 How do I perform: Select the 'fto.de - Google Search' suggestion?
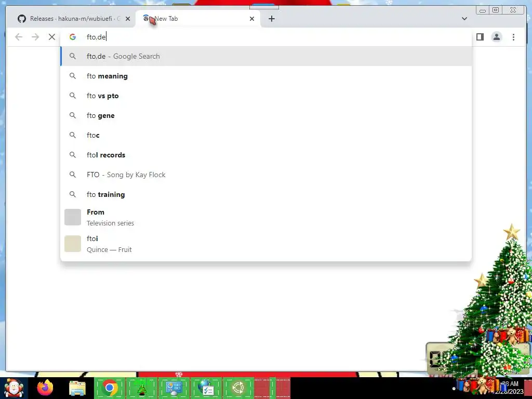click(267, 56)
